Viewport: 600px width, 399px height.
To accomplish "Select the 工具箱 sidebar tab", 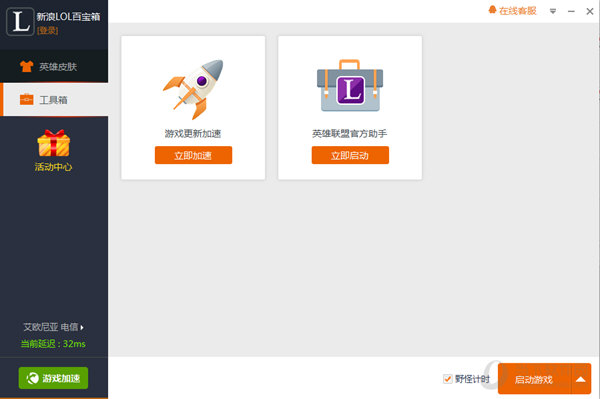I will coord(54,100).
